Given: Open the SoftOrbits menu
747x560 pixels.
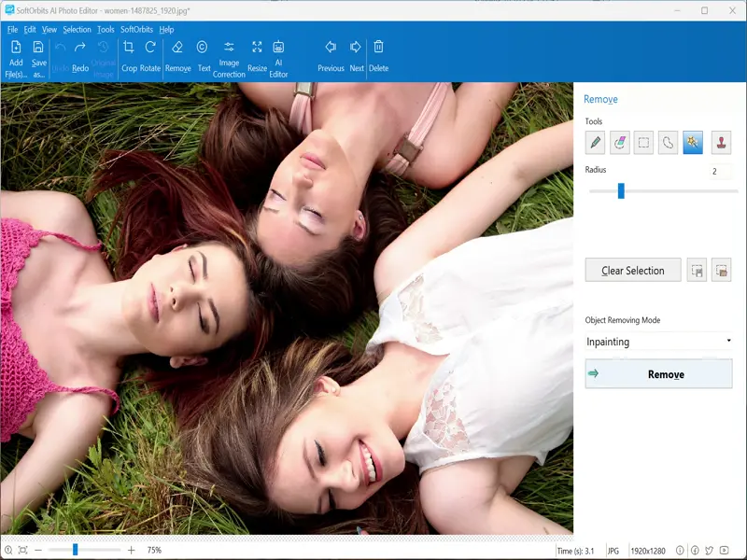Looking at the screenshot, I should [x=136, y=30].
